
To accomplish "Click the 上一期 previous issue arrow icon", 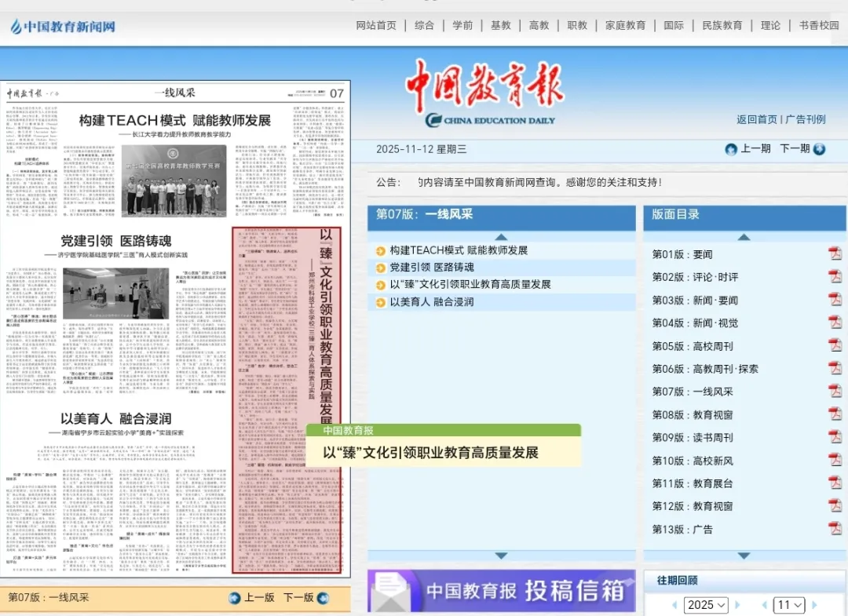I will (x=731, y=149).
